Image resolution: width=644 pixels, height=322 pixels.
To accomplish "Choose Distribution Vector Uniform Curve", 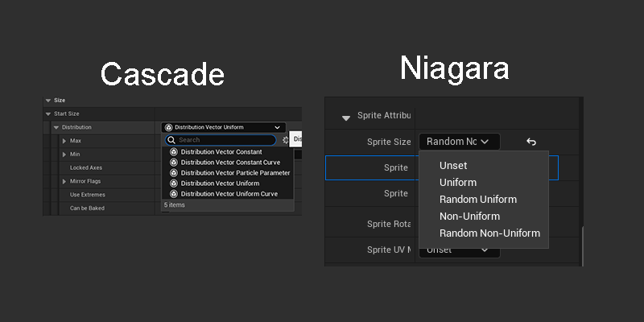I will coord(228,194).
